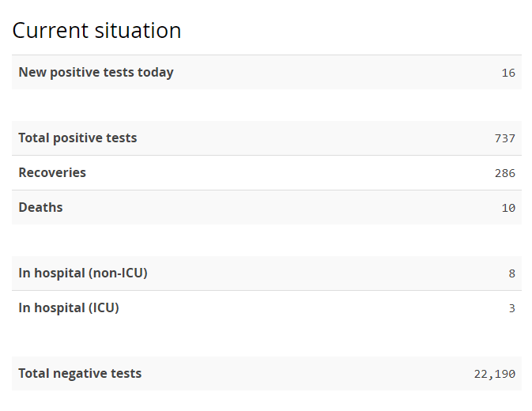Click the middle of the Deaths row
Viewport: 532px width, 411px height.
[266, 208]
